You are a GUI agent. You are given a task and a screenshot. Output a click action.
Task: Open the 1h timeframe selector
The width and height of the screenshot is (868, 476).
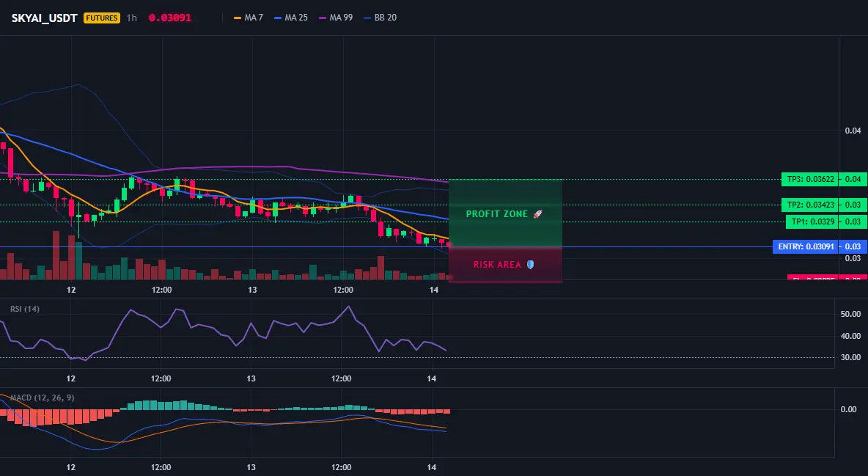[x=131, y=18]
